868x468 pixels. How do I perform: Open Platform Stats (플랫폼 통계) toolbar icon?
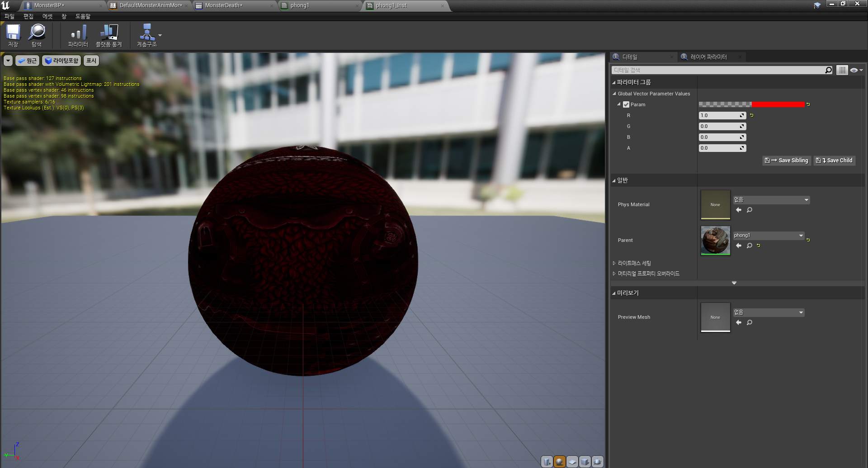pyautogui.click(x=108, y=35)
